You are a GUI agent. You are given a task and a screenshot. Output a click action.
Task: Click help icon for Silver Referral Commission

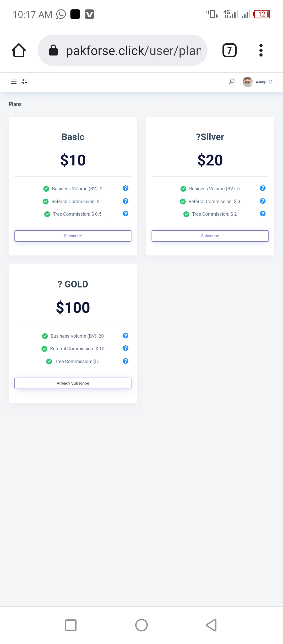tap(263, 201)
